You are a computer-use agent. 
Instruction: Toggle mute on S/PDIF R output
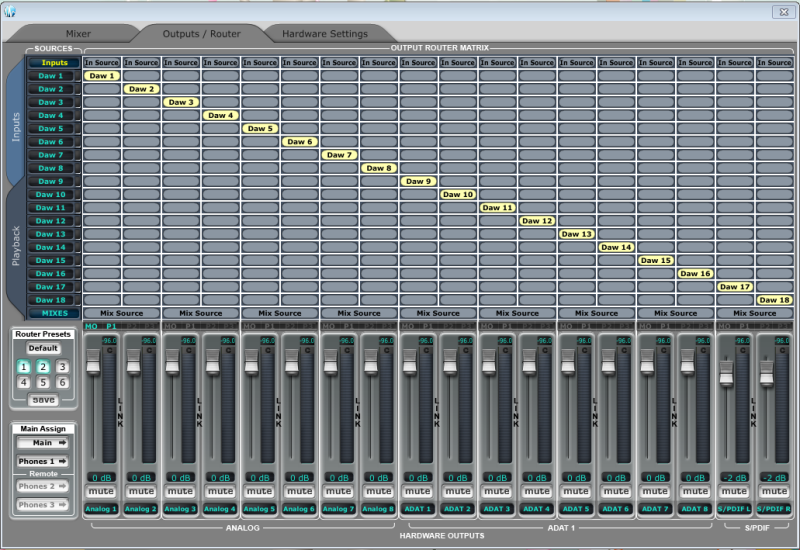pos(774,492)
